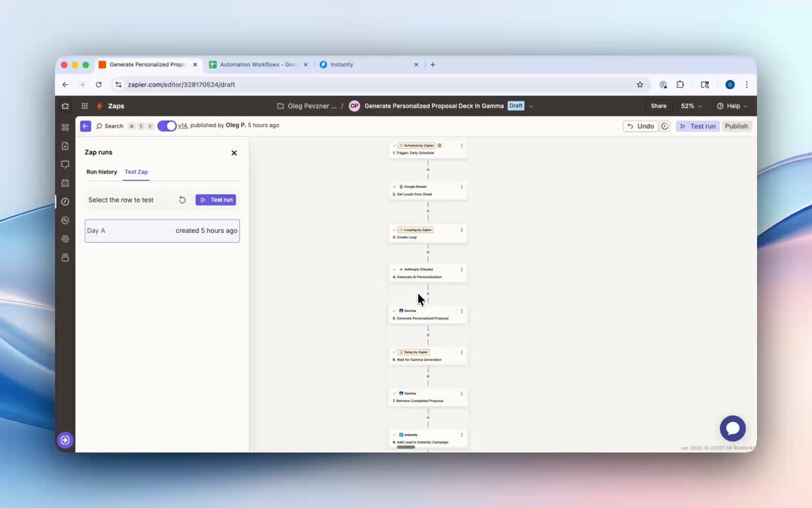Image resolution: width=812 pixels, height=508 pixels.
Task: Open the Wait for Gamma Generation step
Action: coord(428,356)
